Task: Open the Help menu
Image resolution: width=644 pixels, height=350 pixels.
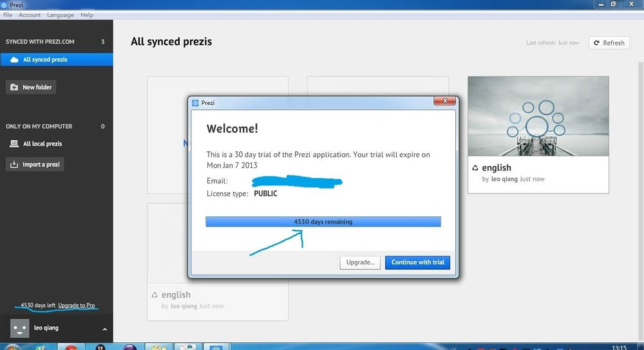Action: click(87, 15)
